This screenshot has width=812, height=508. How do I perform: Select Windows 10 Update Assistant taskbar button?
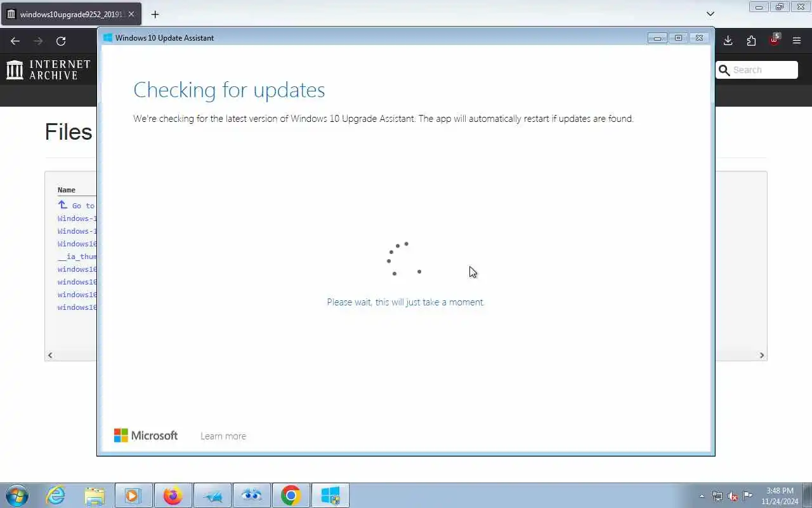331,495
